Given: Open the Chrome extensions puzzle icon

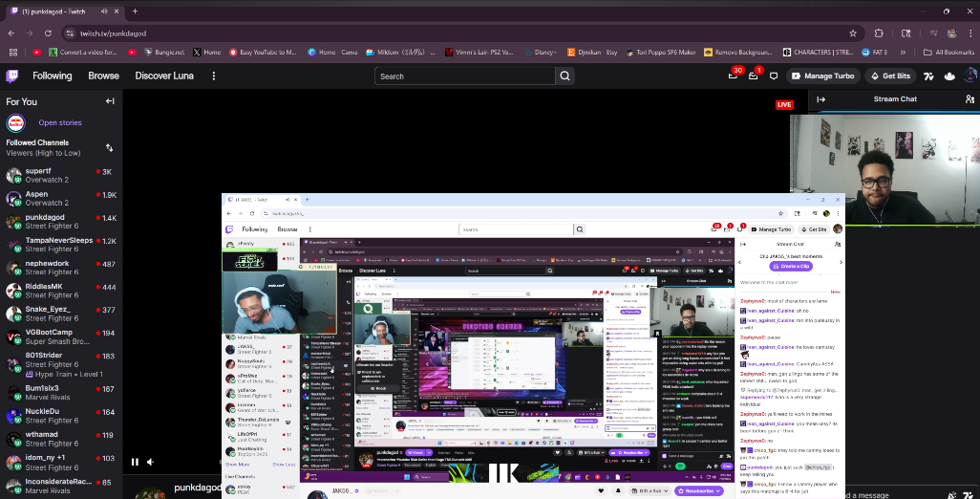Looking at the screenshot, I should tap(879, 33).
